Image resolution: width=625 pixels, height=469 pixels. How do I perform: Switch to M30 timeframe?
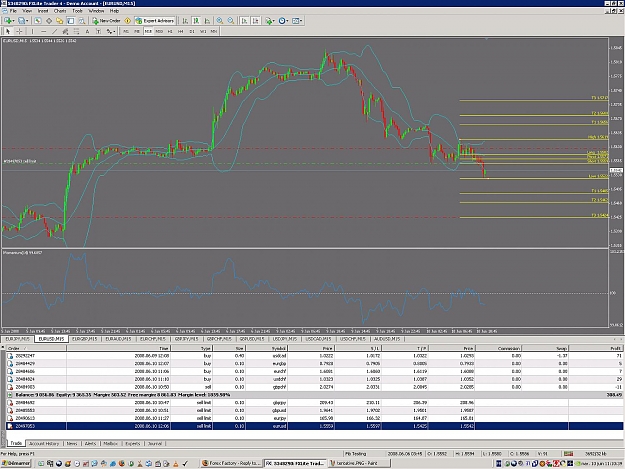(159, 31)
